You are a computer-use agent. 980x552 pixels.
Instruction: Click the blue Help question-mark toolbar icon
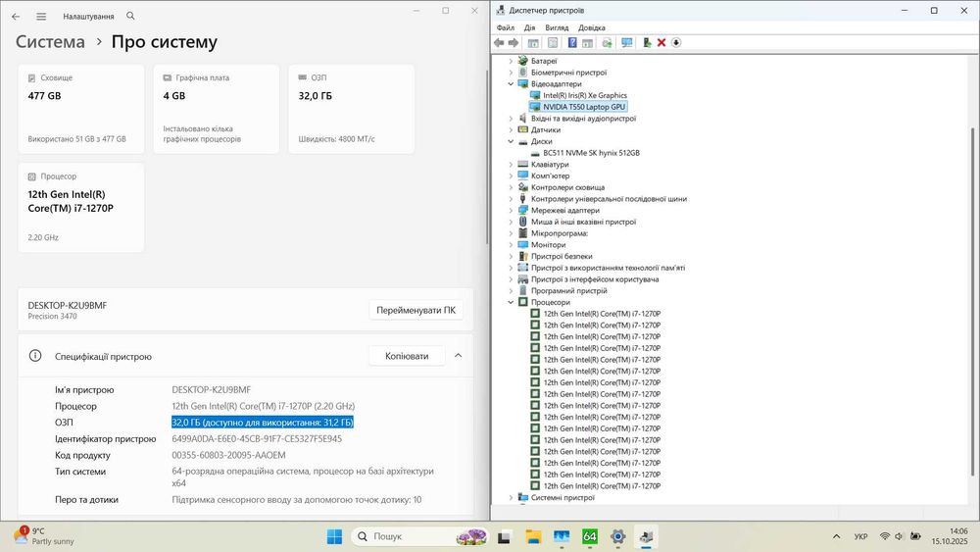[572, 42]
